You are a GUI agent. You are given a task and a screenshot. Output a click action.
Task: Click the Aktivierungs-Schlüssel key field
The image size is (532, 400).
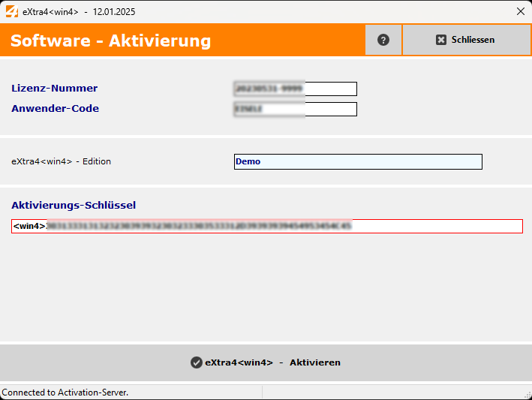pos(267,227)
